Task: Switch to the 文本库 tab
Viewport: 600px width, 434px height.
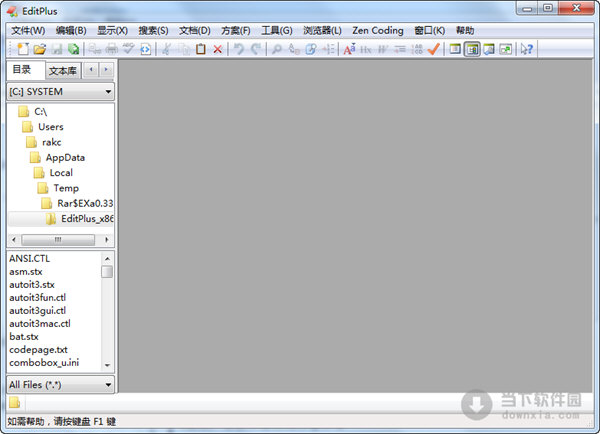Action: point(63,71)
